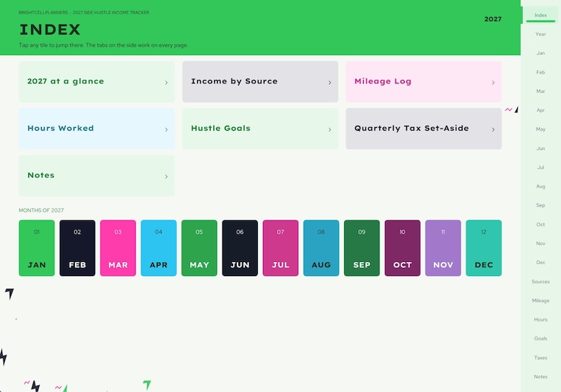
Task: Jump to the JUN month tile
Action: (240, 248)
